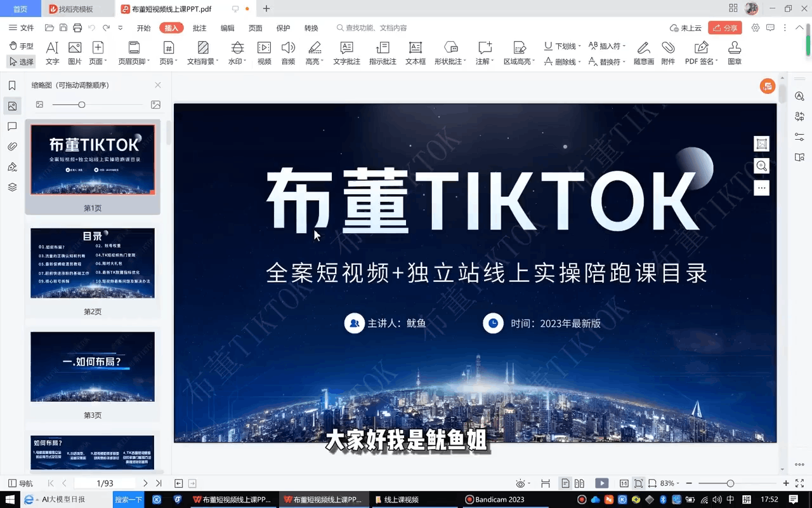
Task: Activate the Select tool
Action: 22,62
